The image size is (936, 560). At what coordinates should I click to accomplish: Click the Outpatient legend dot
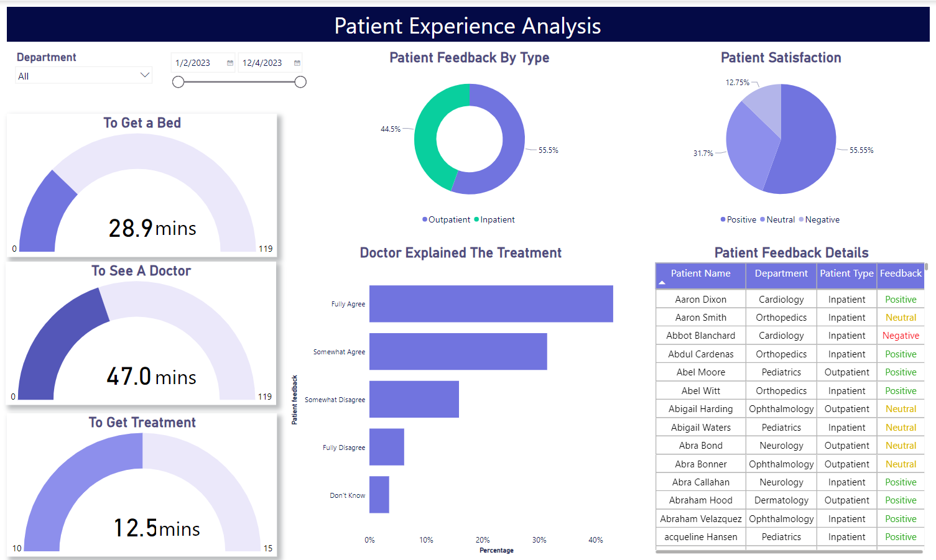tap(425, 219)
